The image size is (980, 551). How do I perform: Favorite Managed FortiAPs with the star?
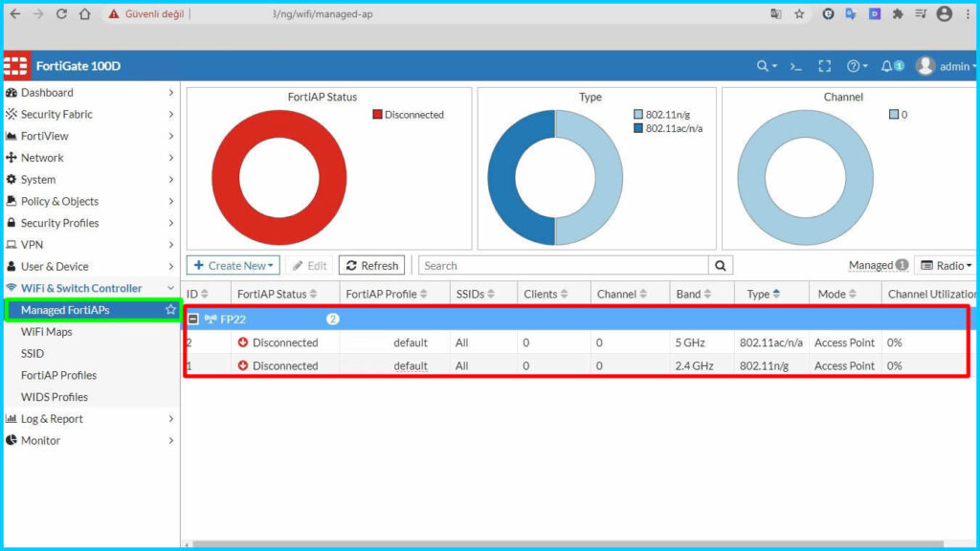[170, 309]
